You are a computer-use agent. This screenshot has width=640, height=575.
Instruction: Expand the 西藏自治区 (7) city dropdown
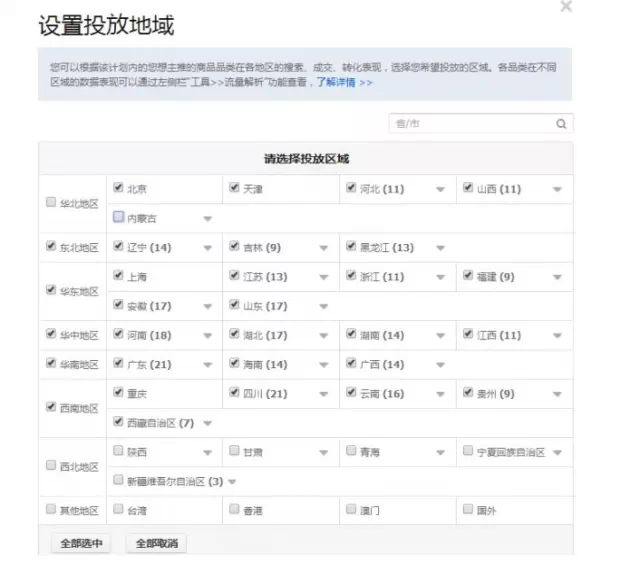tap(208, 424)
